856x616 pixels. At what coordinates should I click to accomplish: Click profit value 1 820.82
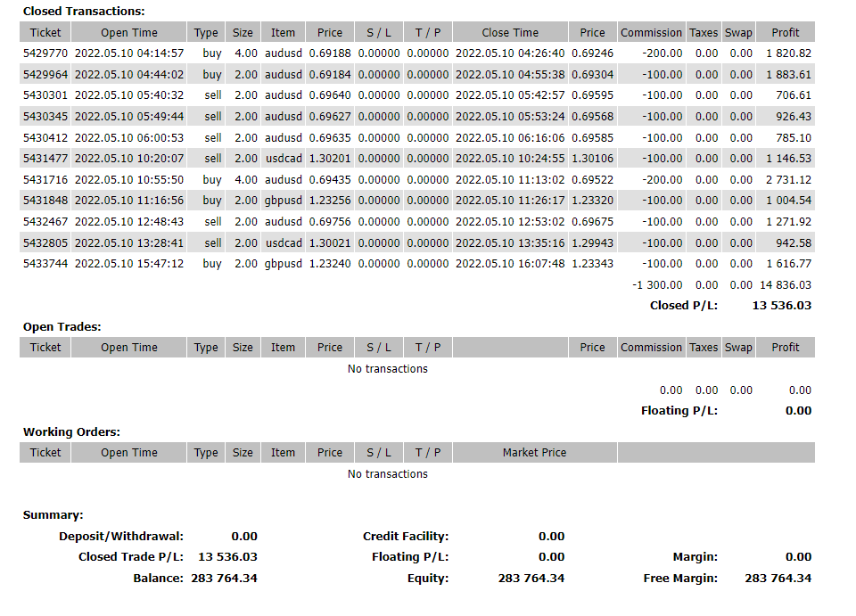pos(789,53)
